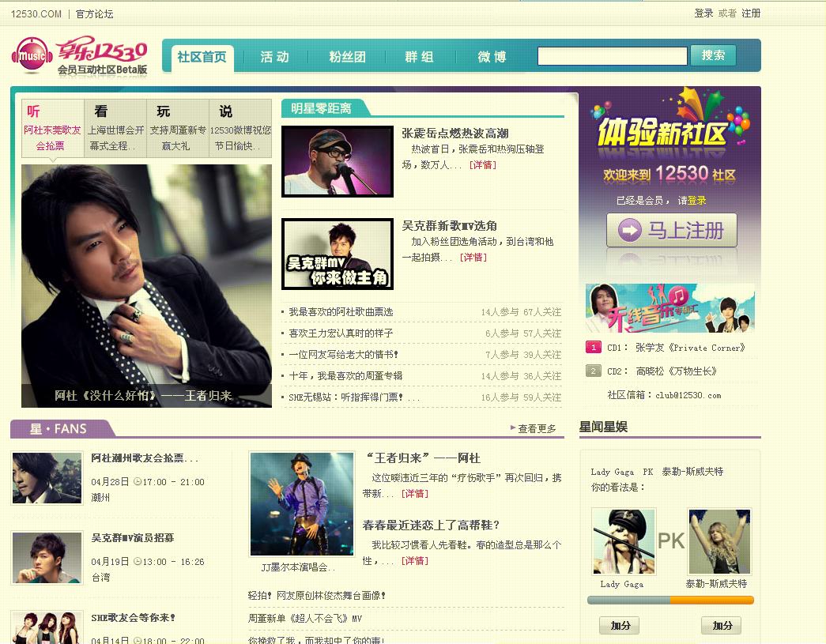Click 加分 button under 泰勒-斯威夫特
Viewport: 826px width, 644px height.
722,625
